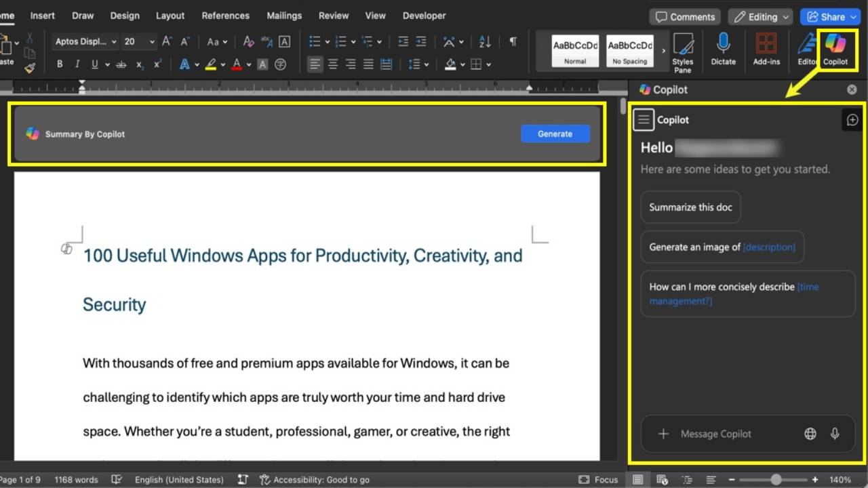Click the red font color A button
The image size is (868, 488).
coord(237,64)
